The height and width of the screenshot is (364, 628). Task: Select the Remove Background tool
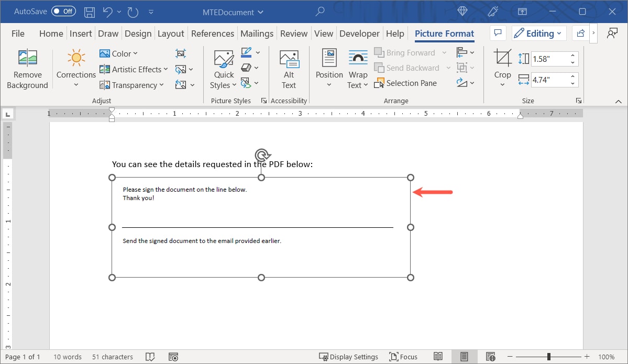(x=27, y=68)
